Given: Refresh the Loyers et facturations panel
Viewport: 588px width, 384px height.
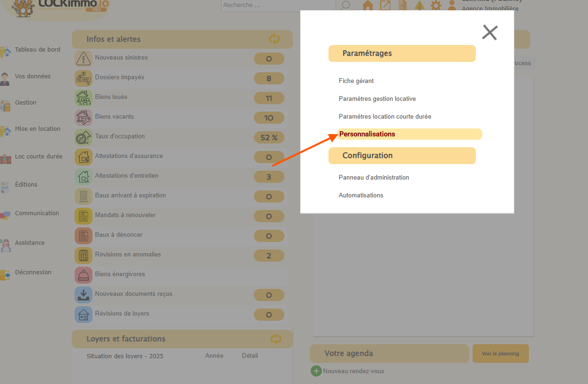Looking at the screenshot, I should [276, 339].
